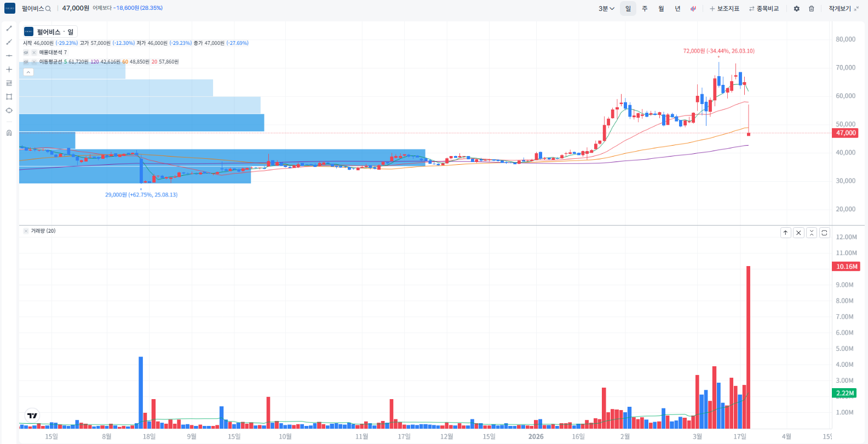
Task: Delete drawings with trash icon
Action: pyautogui.click(x=812, y=9)
